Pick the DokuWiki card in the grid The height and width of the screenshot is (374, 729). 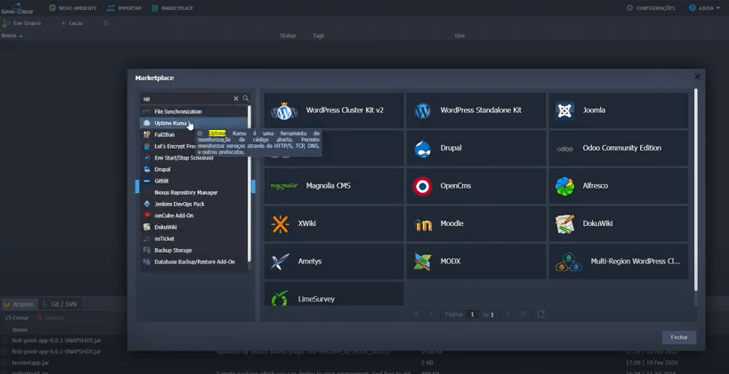tap(618, 223)
